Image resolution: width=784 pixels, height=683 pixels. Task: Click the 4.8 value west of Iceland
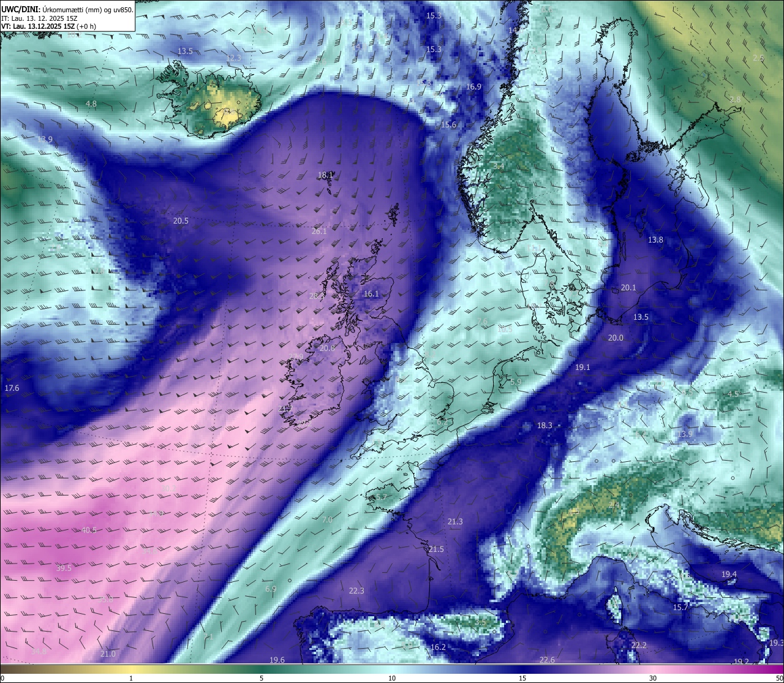point(91,104)
